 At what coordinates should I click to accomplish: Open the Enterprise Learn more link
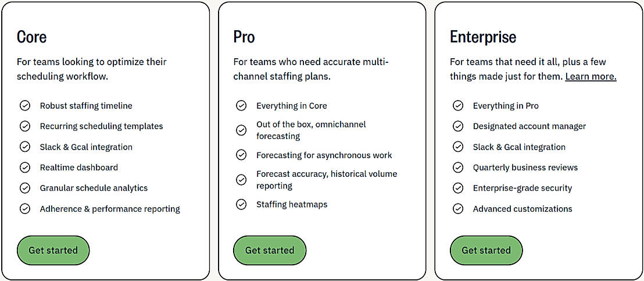[x=591, y=77]
